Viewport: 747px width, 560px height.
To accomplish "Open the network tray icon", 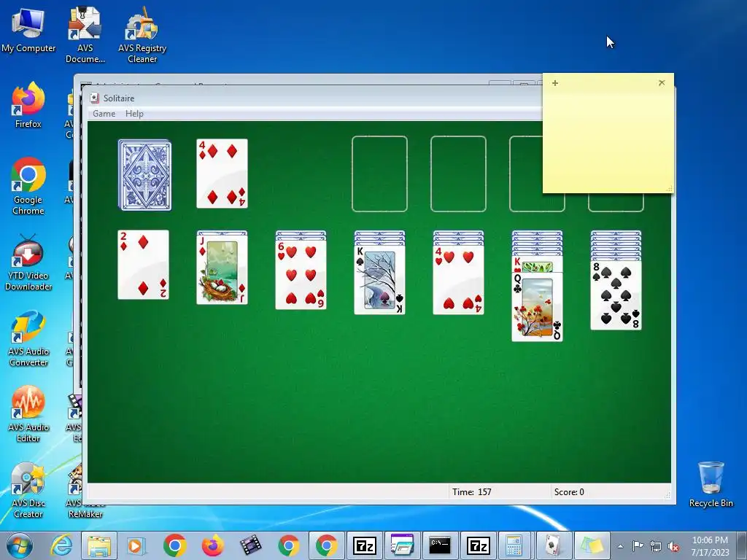I will (x=656, y=546).
